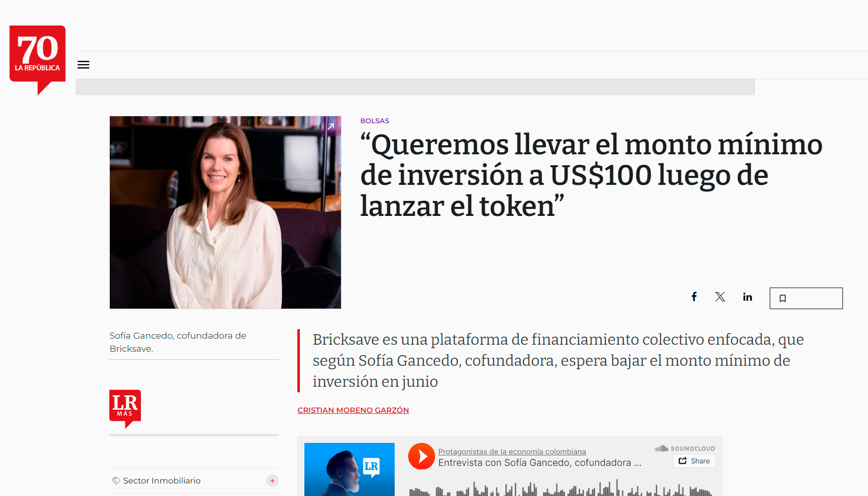Expand the article photo with the arrow icon
This screenshot has height=496, width=868.
pyautogui.click(x=331, y=127)
